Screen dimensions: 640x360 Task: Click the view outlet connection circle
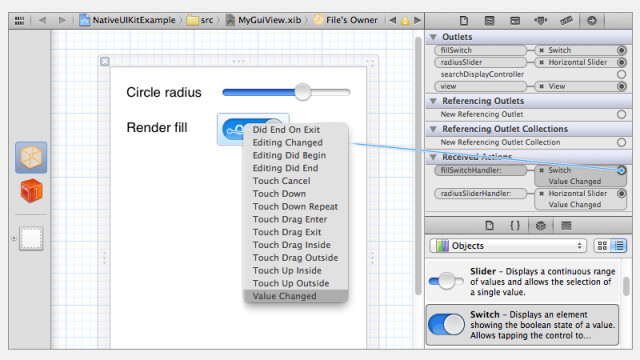click(x=621, y=87)
